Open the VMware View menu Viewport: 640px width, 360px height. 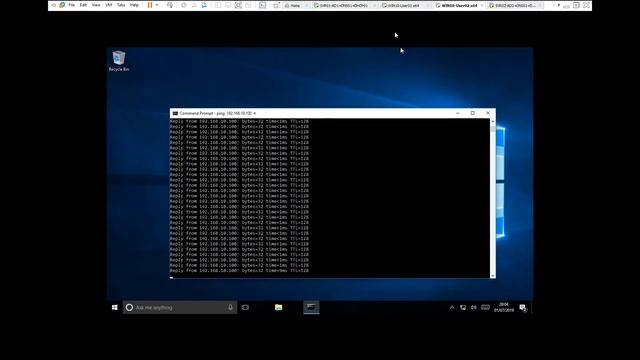coord(96,5)
